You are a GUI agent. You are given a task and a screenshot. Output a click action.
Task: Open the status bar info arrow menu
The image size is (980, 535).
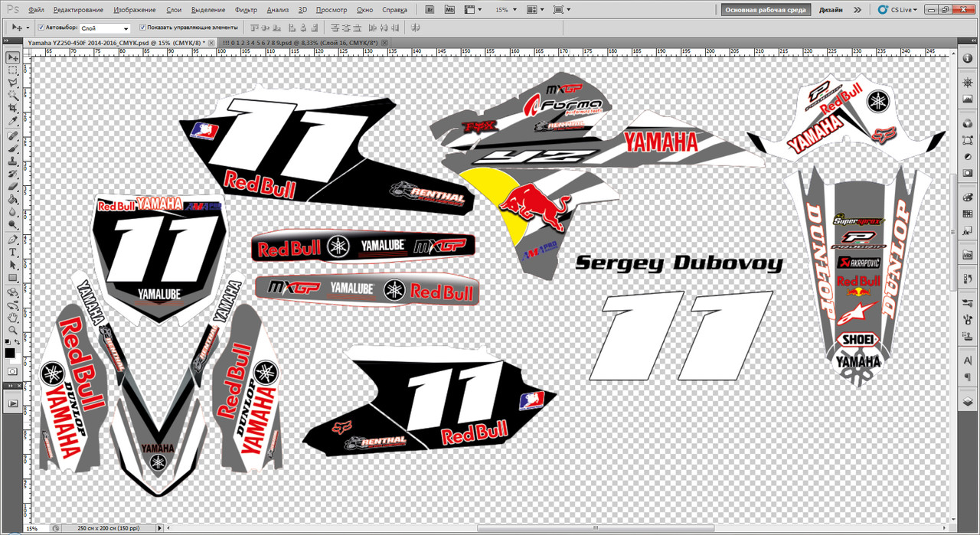(160, 528)
